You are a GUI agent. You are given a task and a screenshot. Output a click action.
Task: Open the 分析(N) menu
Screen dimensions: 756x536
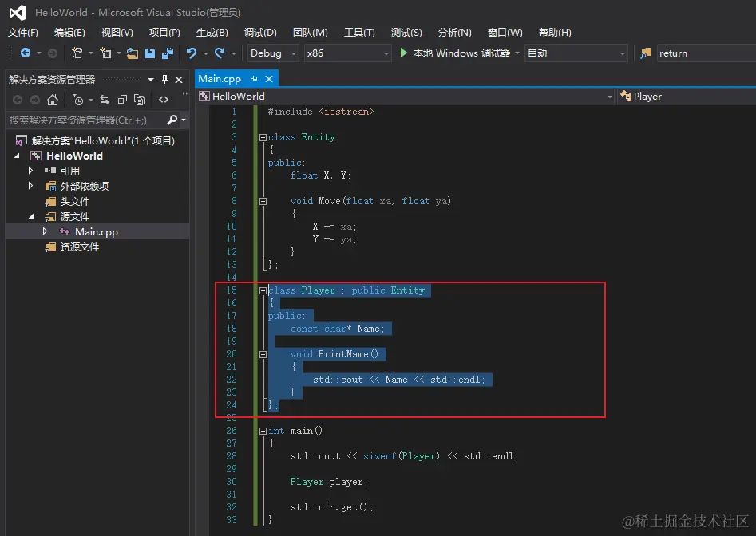click(x=454, y=32)
